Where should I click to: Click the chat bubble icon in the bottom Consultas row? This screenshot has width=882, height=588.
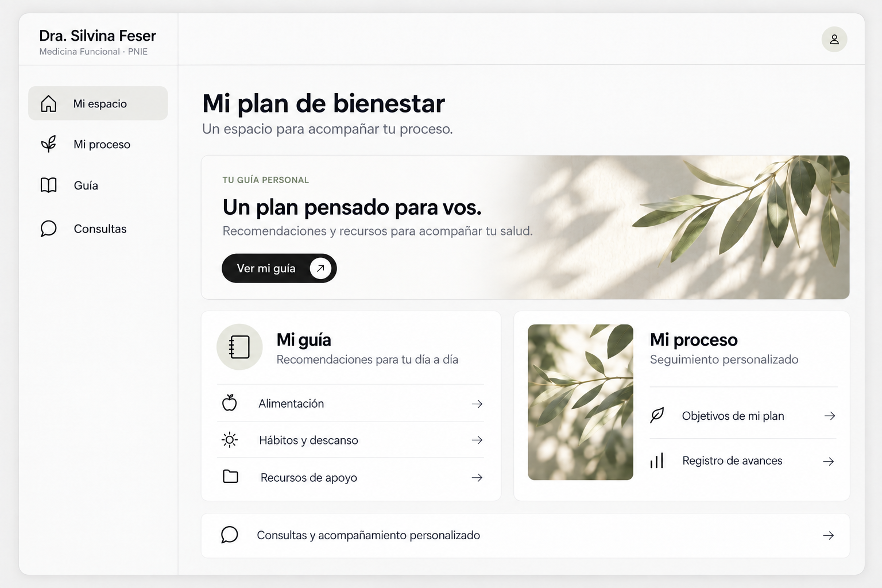tap(230, 535)
